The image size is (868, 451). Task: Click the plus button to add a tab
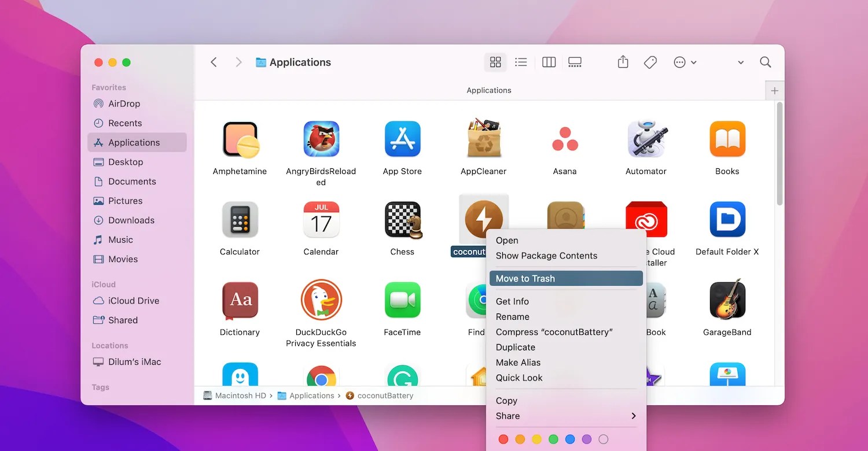[x=774, y=90]
